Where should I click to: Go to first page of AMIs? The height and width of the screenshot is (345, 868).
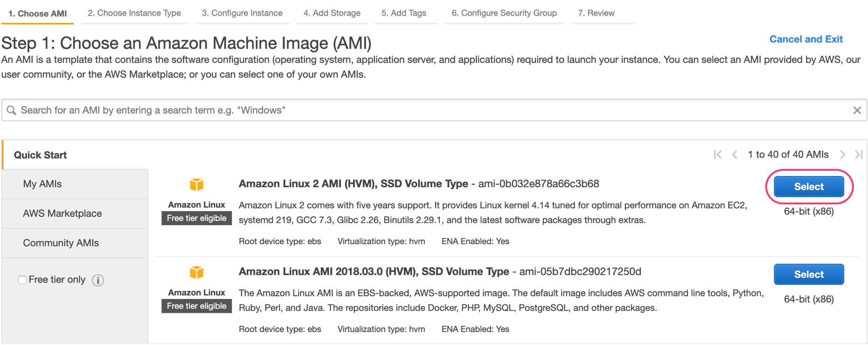tap(718, 154)
